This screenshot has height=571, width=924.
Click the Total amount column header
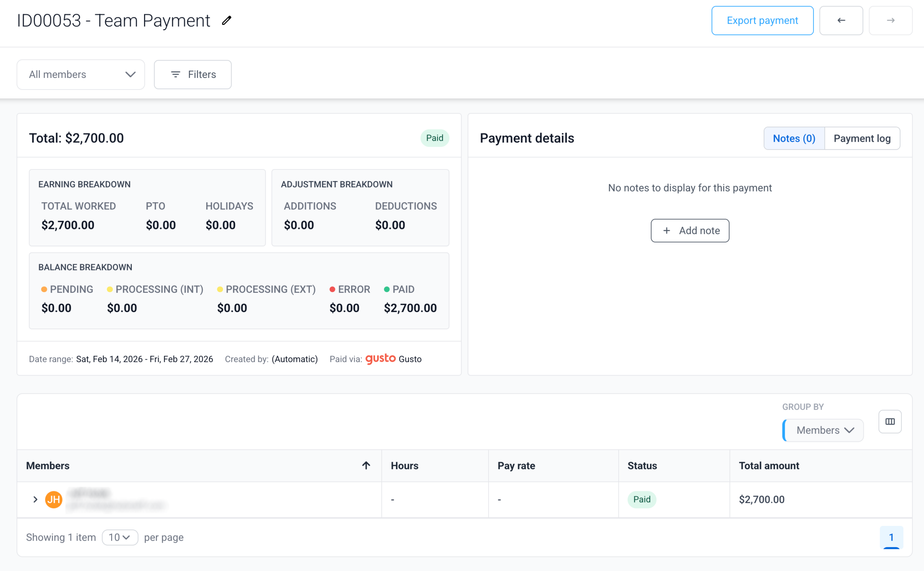click(x=769, y=465)
